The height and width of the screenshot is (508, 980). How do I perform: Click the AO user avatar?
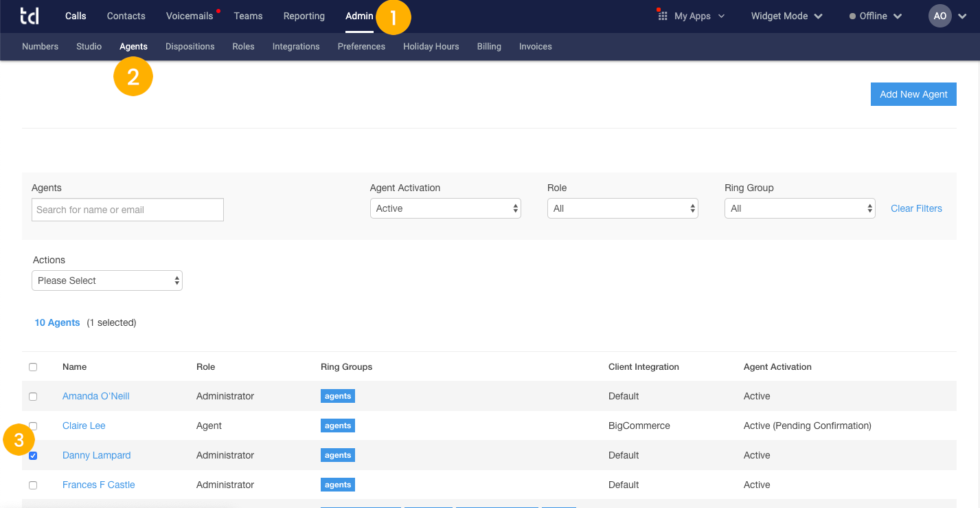[x=940, y=16]
